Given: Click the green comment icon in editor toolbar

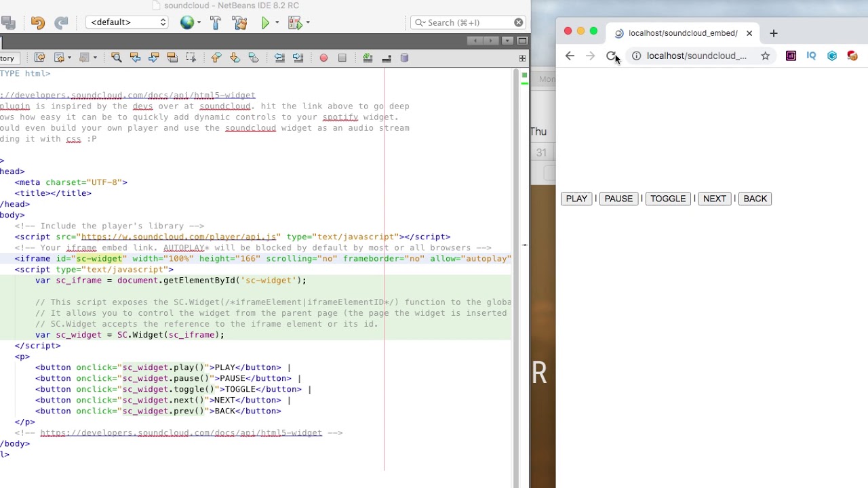Looking at the screenshot, I should [368, 58].
